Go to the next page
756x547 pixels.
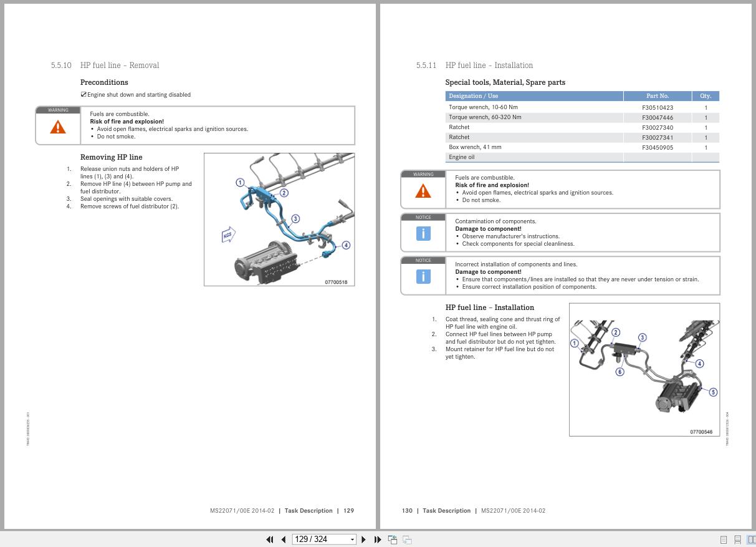click(364, 540)
